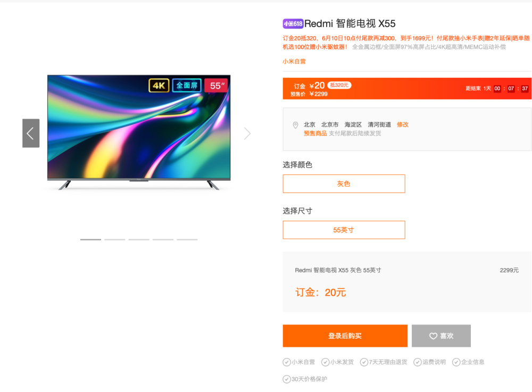Click the 小米618 purple badge

[293, 24]
